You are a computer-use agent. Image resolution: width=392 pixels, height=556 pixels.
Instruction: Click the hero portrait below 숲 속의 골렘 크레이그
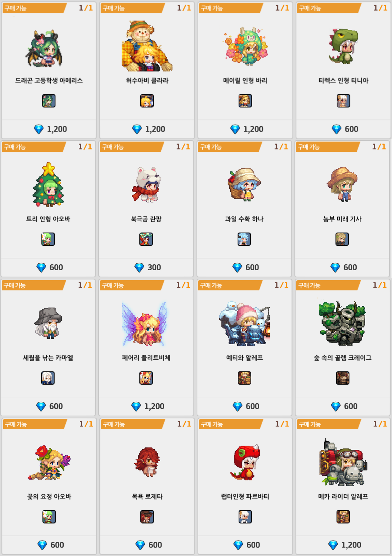343,378
